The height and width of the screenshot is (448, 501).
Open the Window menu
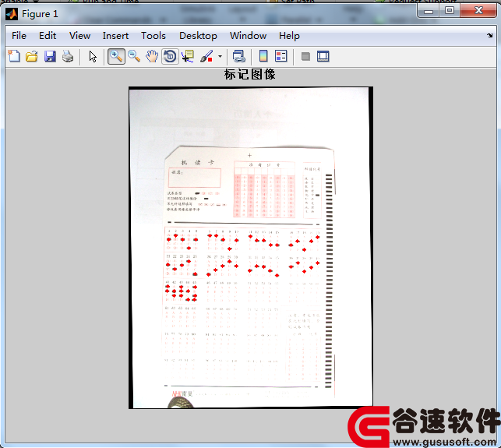click(249, 36)
